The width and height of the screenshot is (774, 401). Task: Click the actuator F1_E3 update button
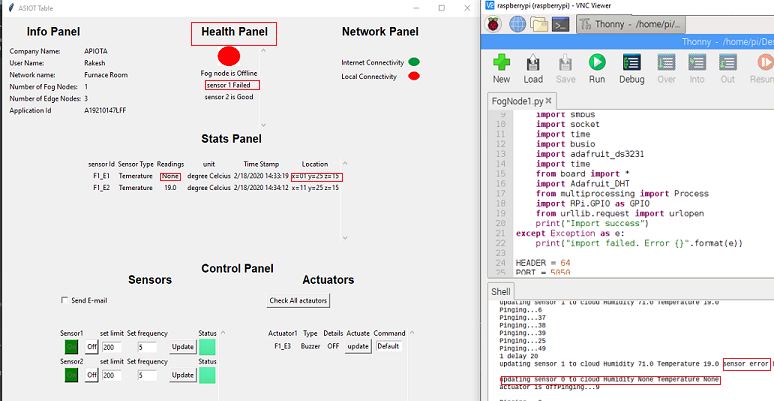point(358,346)
